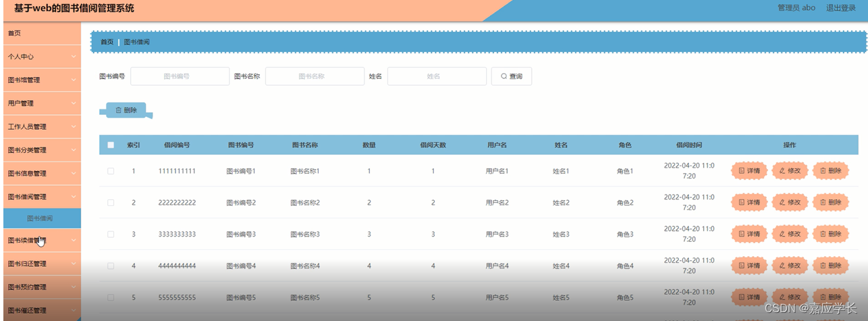Click 管理员 abo account label
Viewport: 868px width, 321px height.
click(x=796, y=8)
